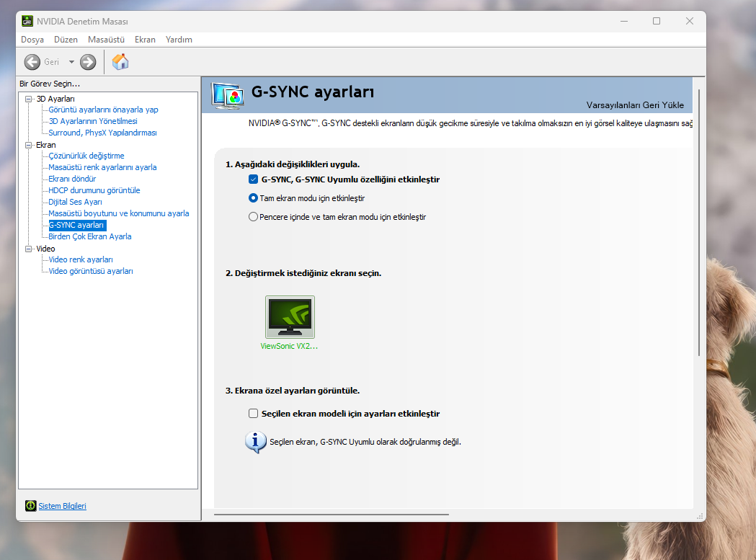This screenshot has width=756, height=560.
Task: Click the G-SYNC settings header monitor icon
Action: click(228, 95)
